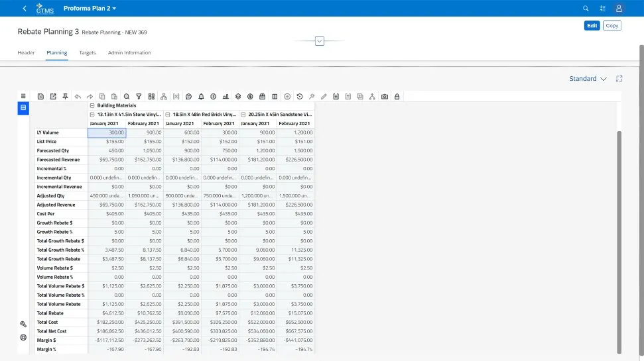Click the blue Edit button
This screenshot has height=361, width=644.
[592, 26]
